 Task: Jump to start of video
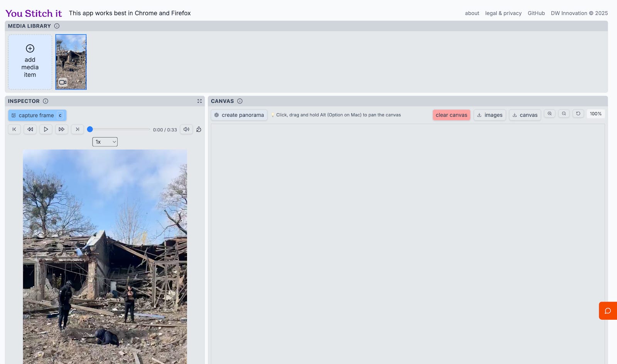pos(14,129)
